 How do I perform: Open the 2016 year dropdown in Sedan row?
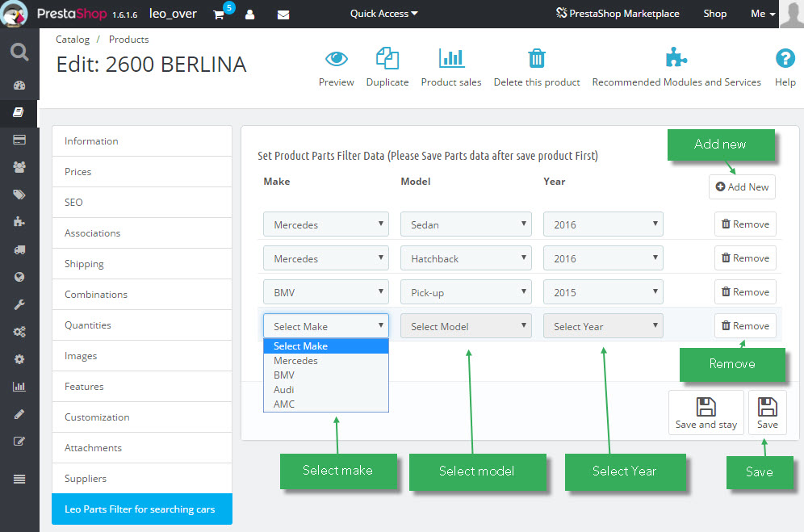click(x=603, y=224)
